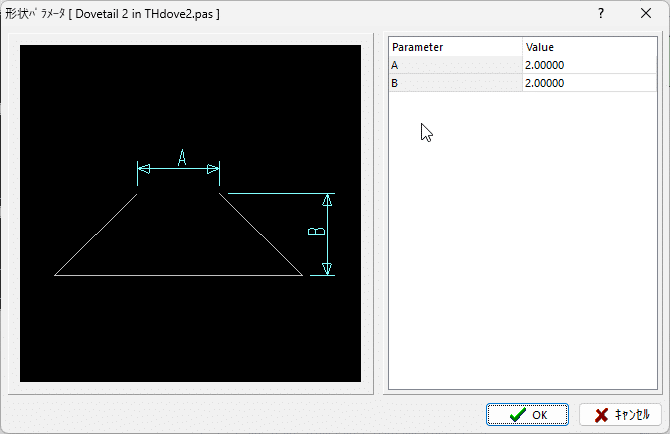Select the Value field for parameter B

coord(575,83)
